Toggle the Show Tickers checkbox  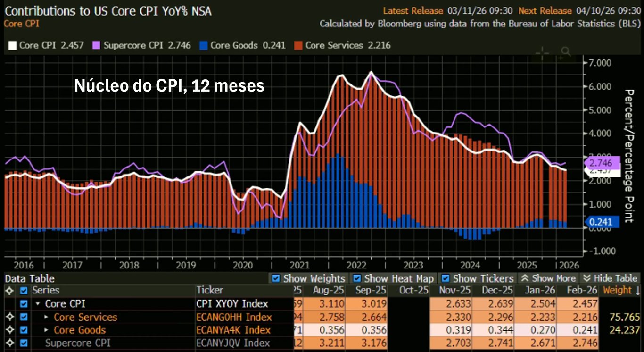[x=445, y=278]
